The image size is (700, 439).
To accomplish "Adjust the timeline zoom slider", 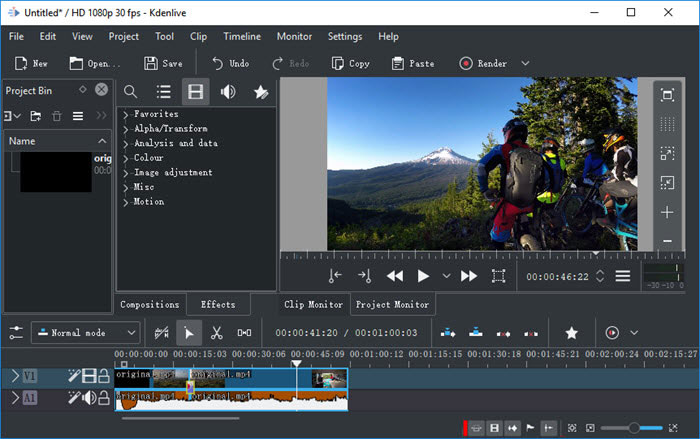I will [634, 428].
